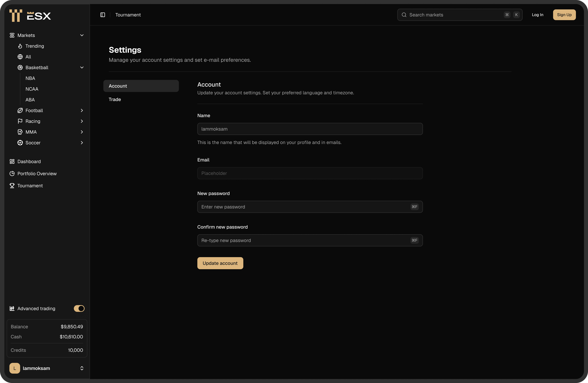Click the MMA icon
The height and width of the screenshot is (383, 588).
[x=20, y=132]
